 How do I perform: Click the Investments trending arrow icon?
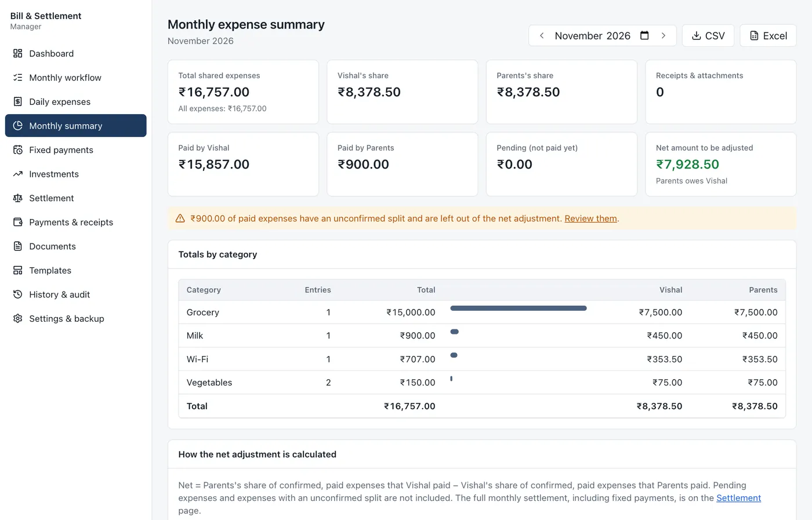(18, 174)
